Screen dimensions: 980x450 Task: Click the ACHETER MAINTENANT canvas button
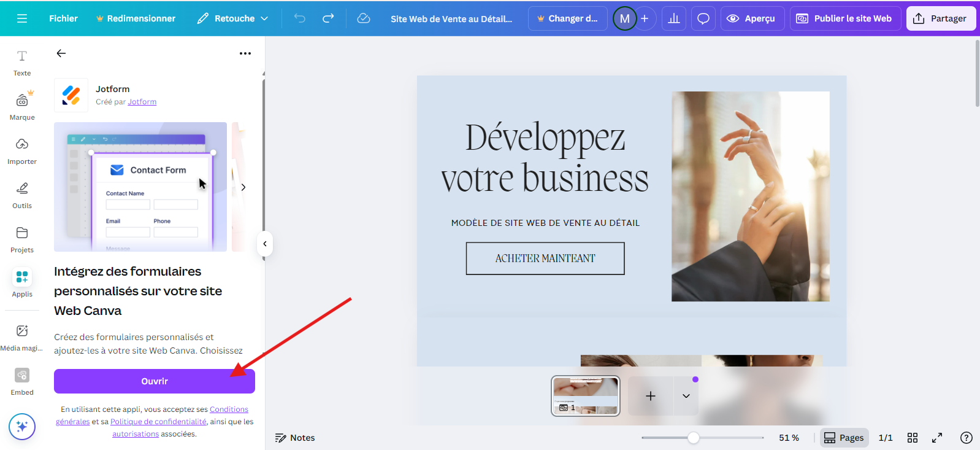tap(545, 258)
